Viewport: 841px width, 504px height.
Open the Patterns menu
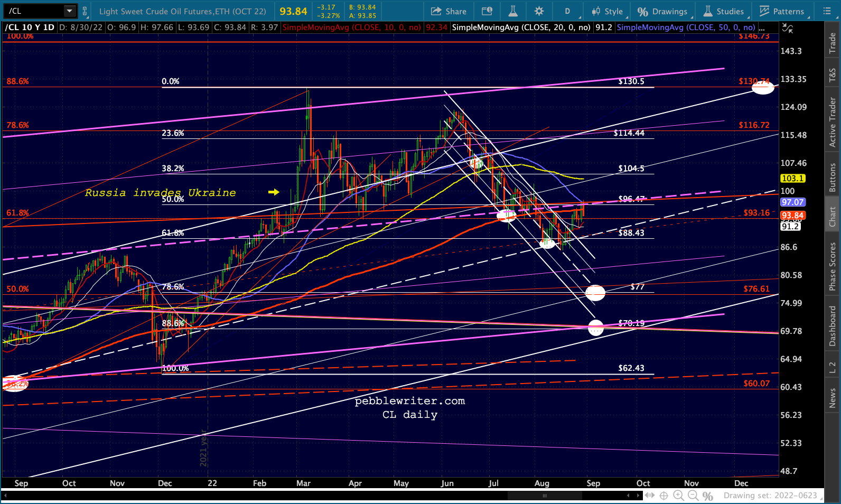(x=782, y=11)
